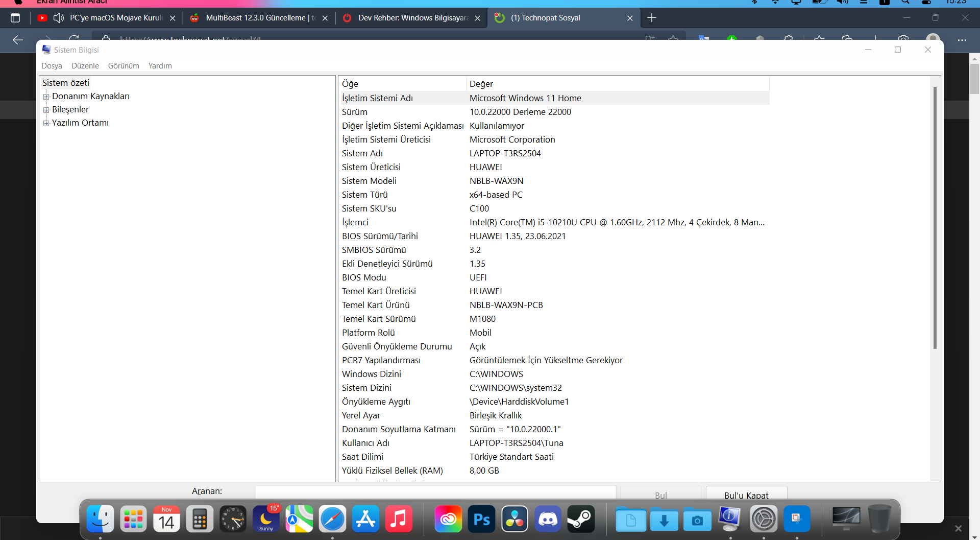Click the browser back arrow
The width and height of the screenshot is (980, 540).
click(18, 40)
